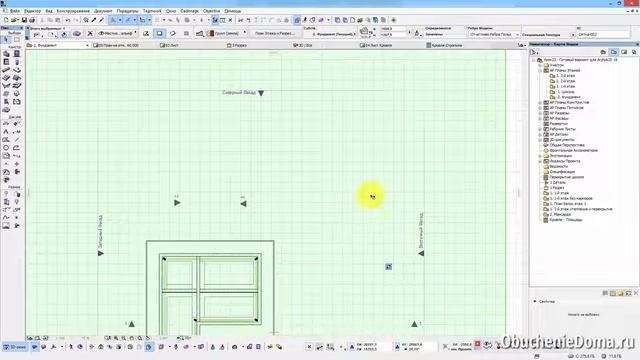Open the Ребра Модели dropdown
The width and height of the screenshot is (640, 360).
coord(494,34)
